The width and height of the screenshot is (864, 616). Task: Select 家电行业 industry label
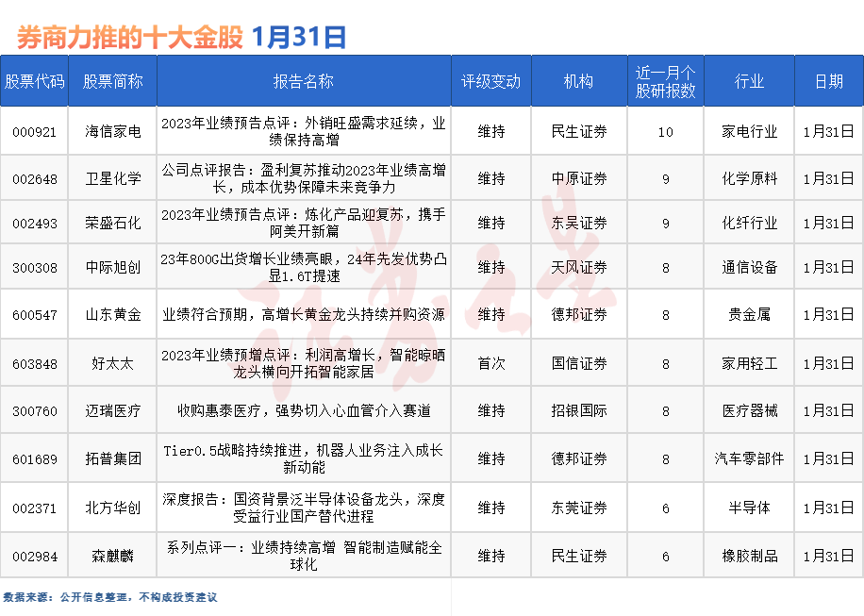click(748, 130)
